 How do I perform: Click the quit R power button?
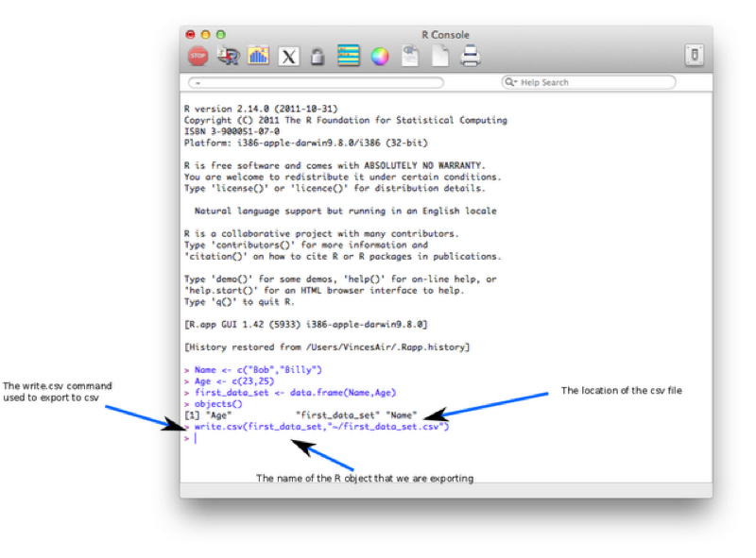tap(695, 55)
